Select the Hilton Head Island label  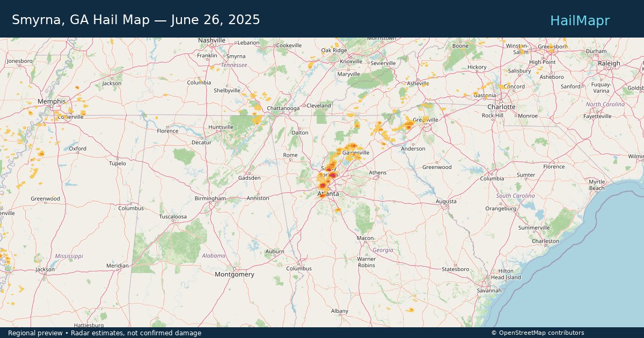pyautogui.click(x=506, y=274)
